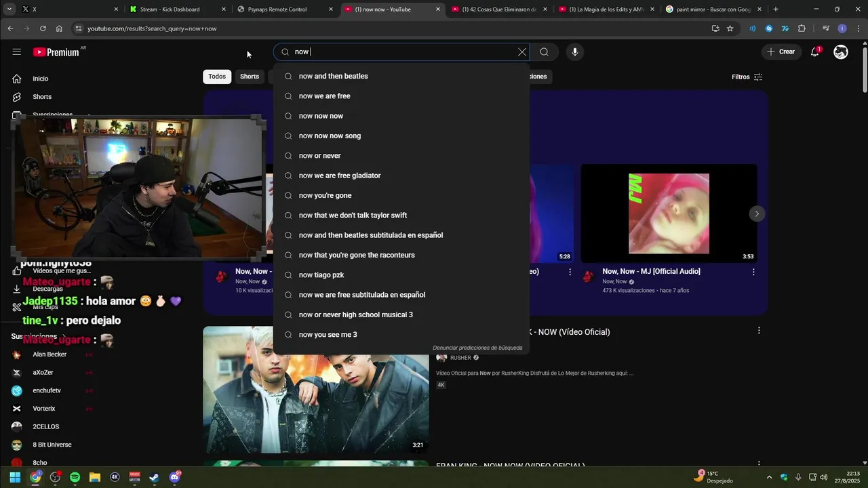Switch to 'paint mirror' Google tab

tap(713, 9)
